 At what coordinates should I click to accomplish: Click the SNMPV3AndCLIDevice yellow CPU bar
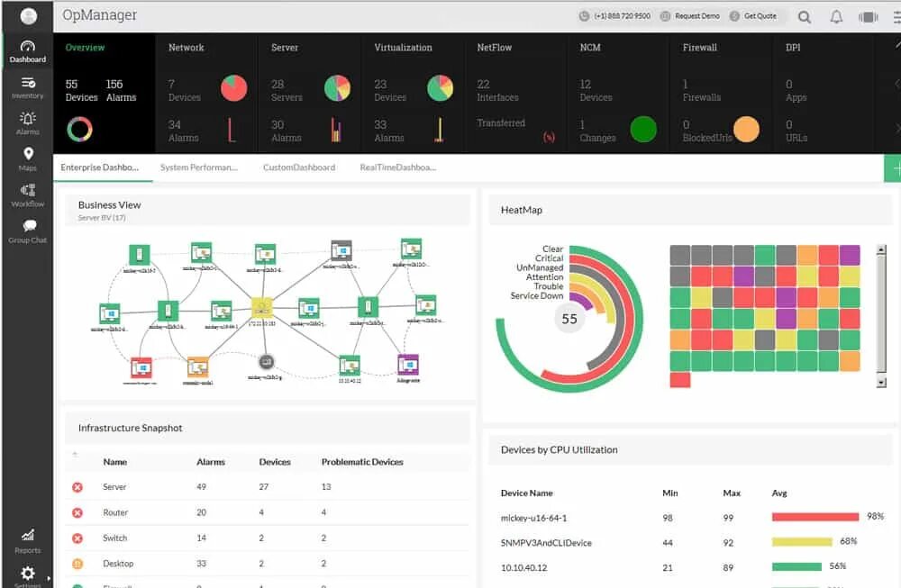[x=802, y=541]
